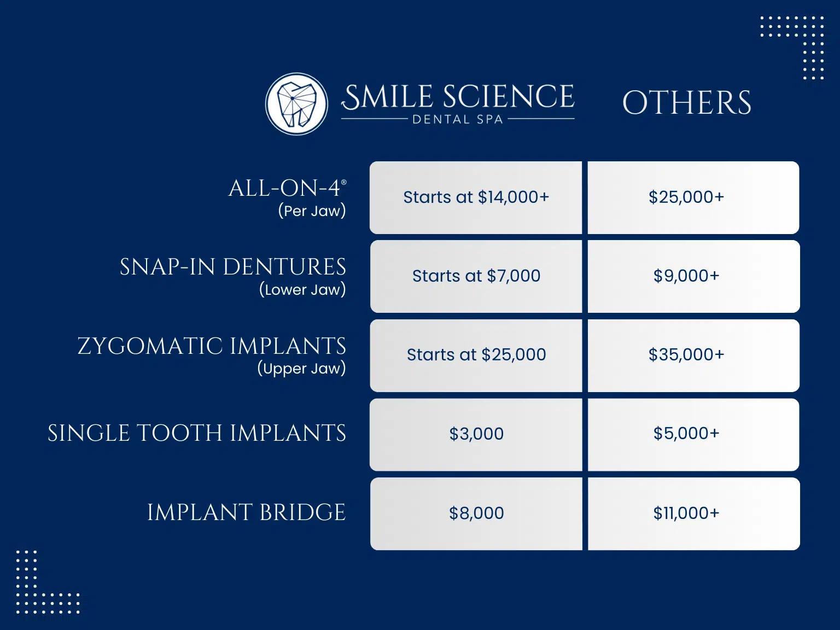Click the OTHERS column heading
The width and height of the screenshot is (840, 630).
[687, 103]
